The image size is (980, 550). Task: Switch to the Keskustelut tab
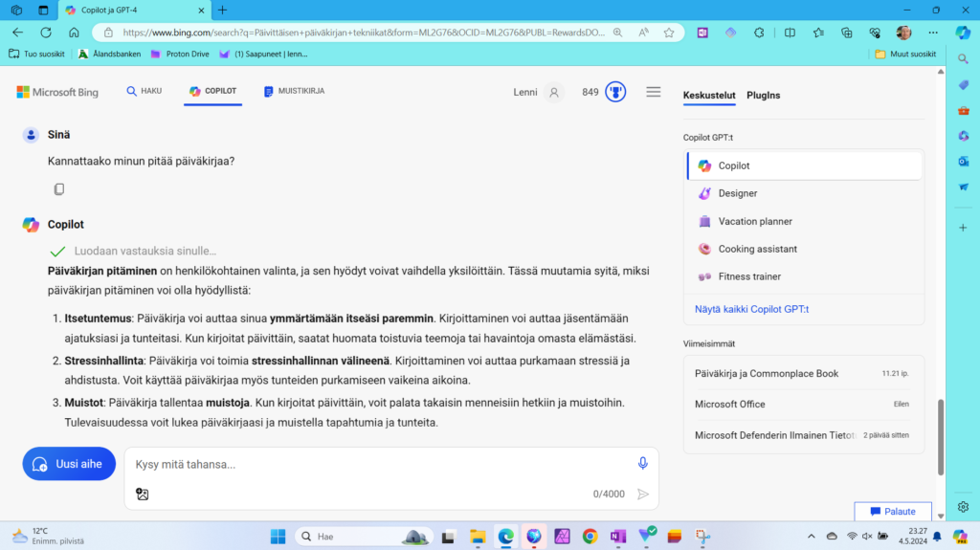pyautogui.click(x=709, y=95)
